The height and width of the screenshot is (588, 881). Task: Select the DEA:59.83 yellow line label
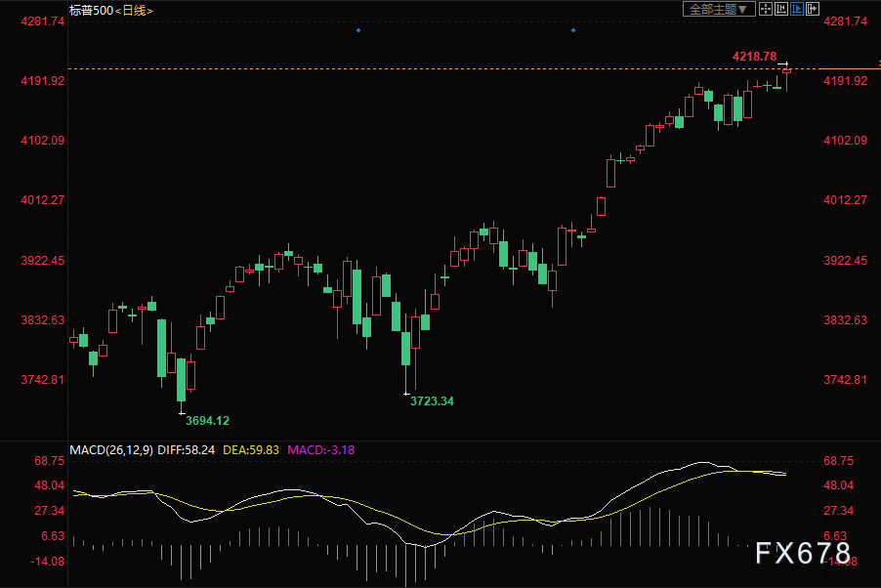[251, 449]
